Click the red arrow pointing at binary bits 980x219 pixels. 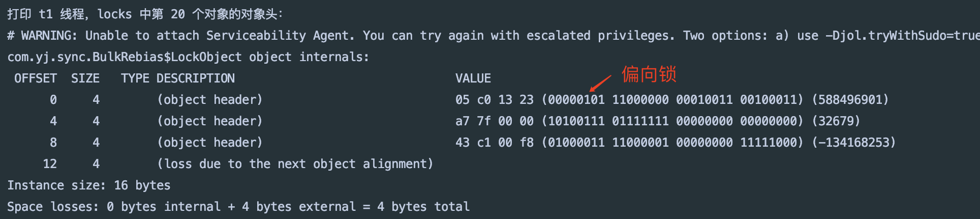click(x=600, y=84)
